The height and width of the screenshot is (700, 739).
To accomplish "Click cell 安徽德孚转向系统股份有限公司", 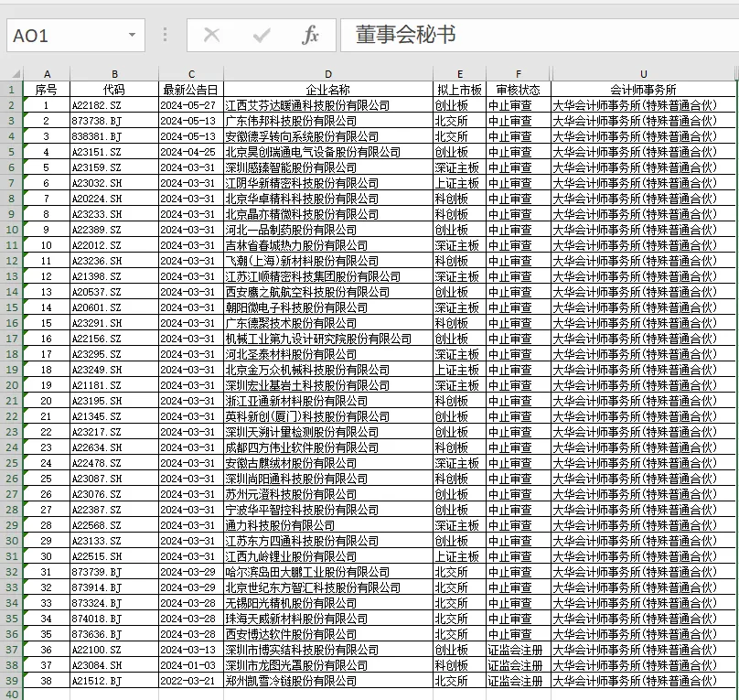I will click(x=328, y=136).
